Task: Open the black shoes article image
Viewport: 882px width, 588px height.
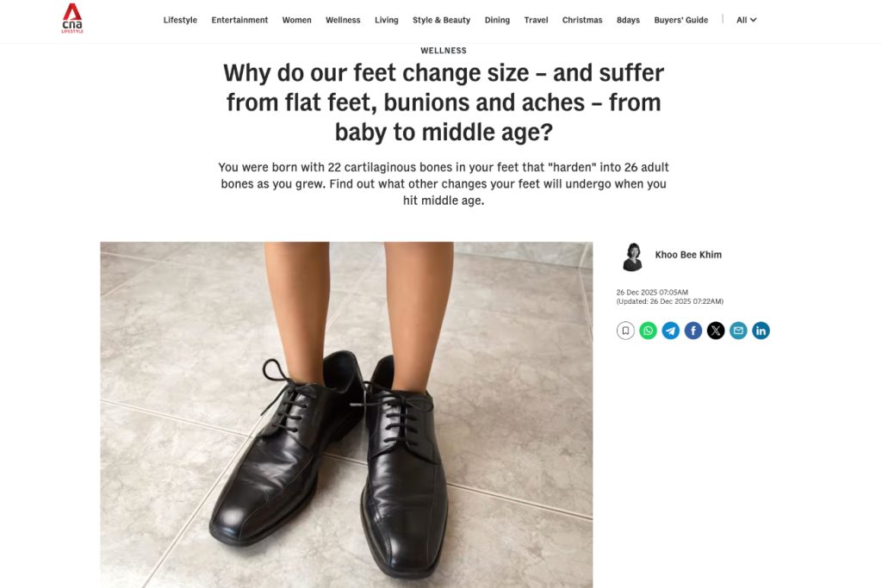Action: 346,414
